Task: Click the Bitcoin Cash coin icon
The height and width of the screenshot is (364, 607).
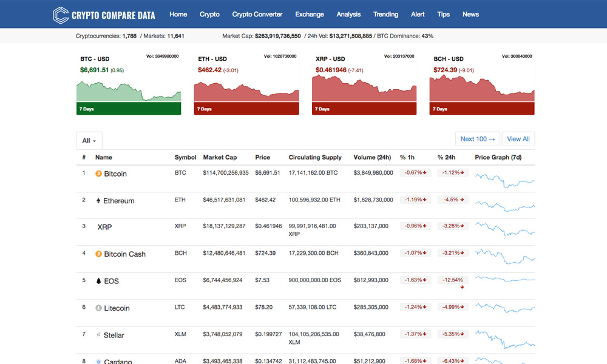Action: click(x=99, y=254)
